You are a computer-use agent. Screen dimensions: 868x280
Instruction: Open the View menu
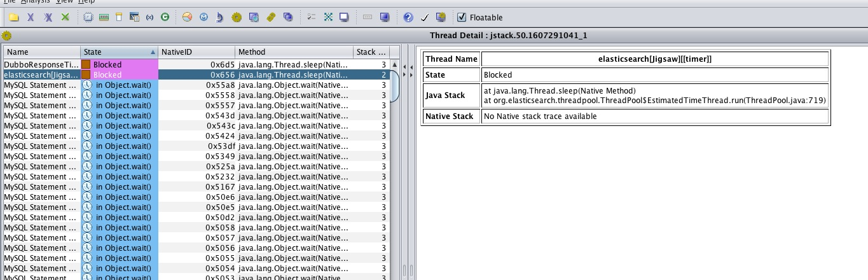pyautogui.click(x=64, y=2)
